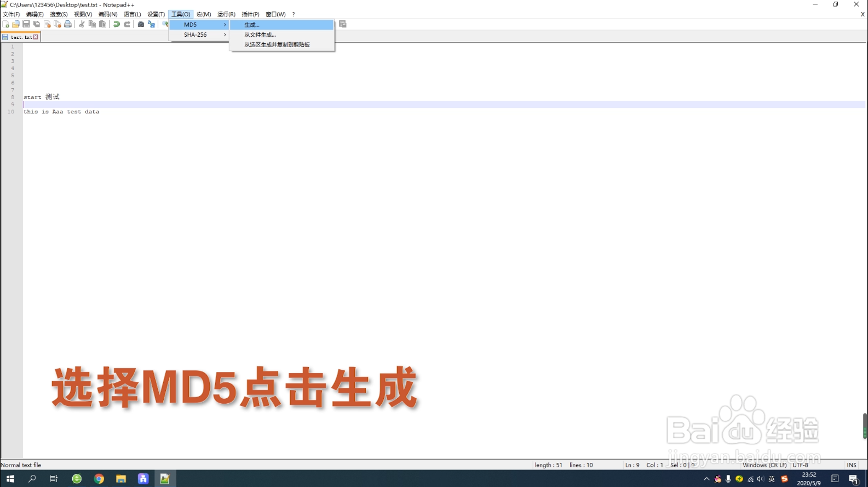Image resolution: width=868 pixels, height=487 pixels.
Task: Open the notification center icon
Action: coord(854,479)
